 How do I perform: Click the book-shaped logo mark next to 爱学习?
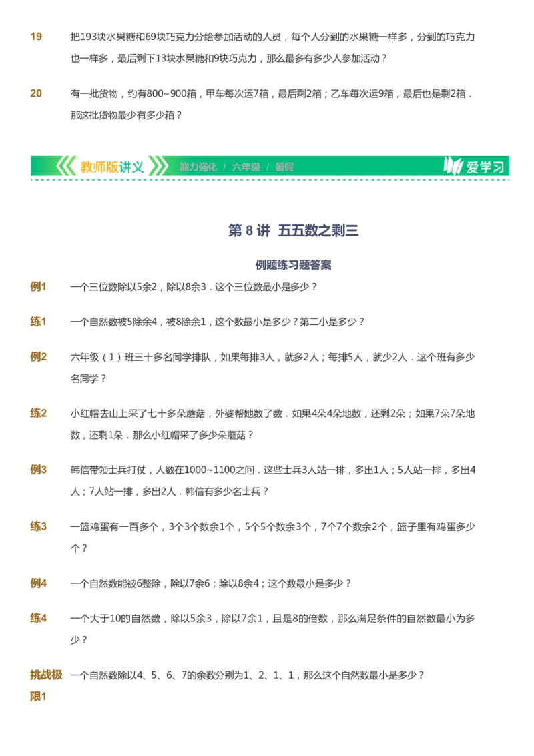(455, 165)
